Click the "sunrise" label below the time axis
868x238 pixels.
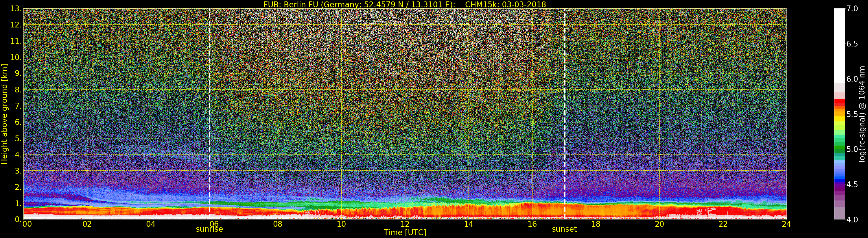pos(209,229)
